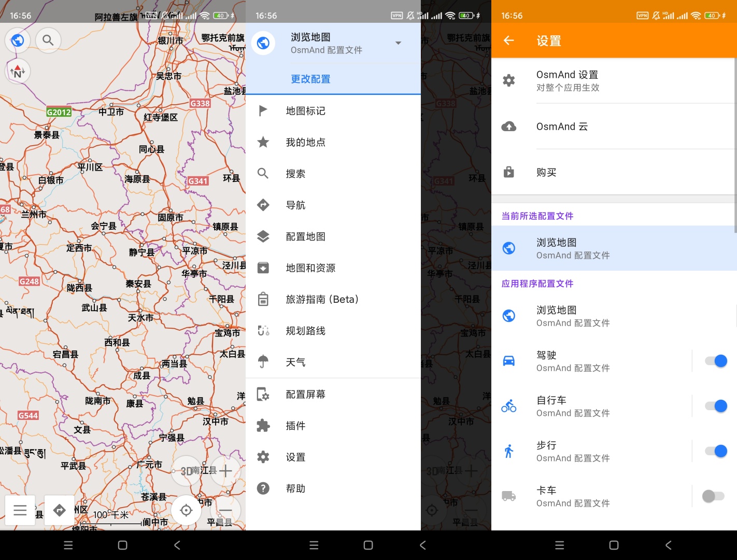This screenshot has height=560, width=737.
Task: Go back from Settings screen
Action: [x=509, y=40]
